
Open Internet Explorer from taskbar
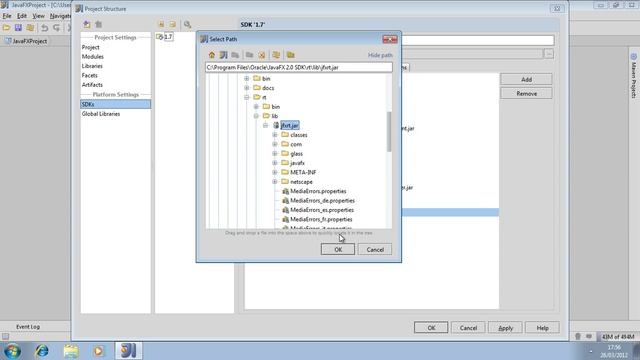pos(42,351)
